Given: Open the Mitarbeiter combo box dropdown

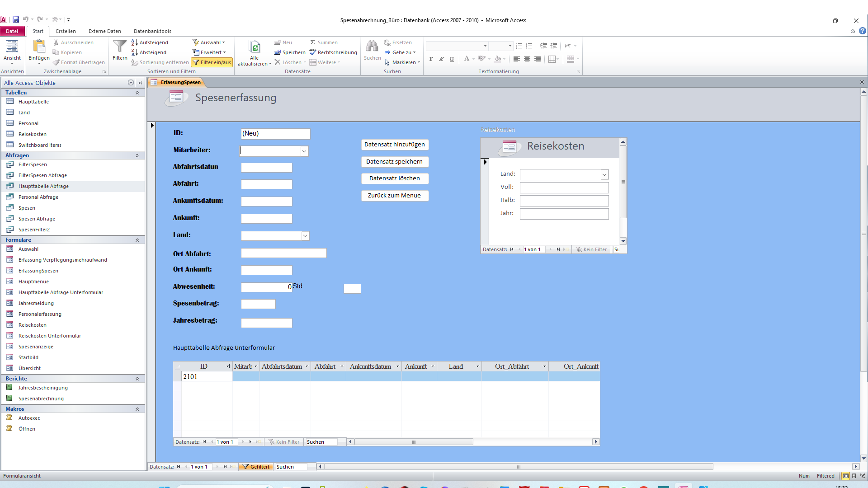Looking at the screenshot, I should pyautogui.click(x=304, y=151).
